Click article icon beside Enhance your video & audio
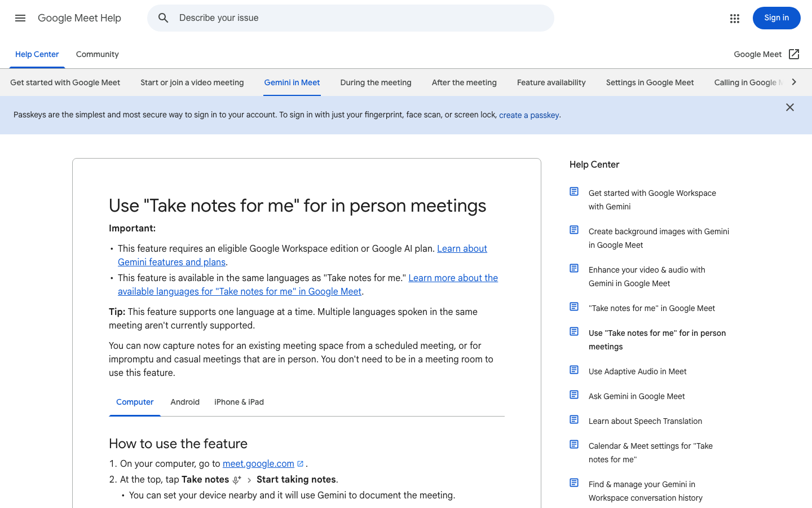 [x=574, y=269]
